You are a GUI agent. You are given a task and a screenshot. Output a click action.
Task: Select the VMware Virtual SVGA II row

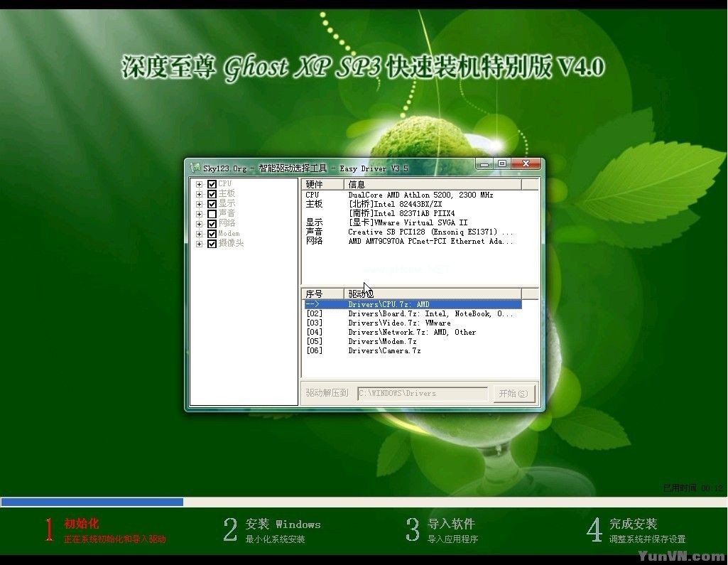(413, 222)
